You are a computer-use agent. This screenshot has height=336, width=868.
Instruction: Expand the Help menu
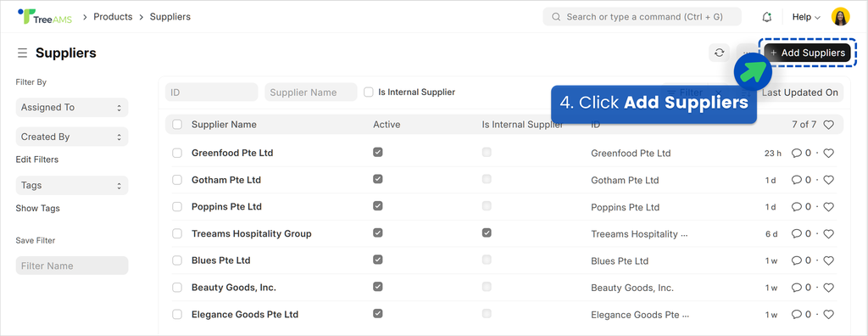click(806, 17)
